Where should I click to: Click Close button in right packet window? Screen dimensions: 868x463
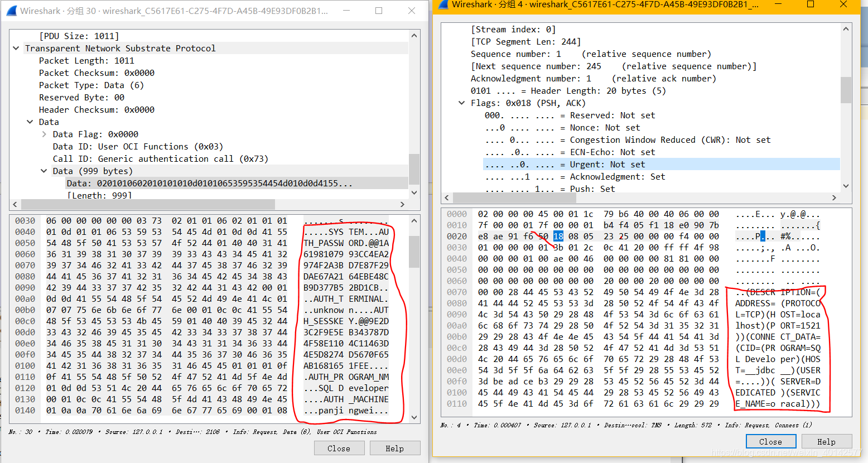tap(770, 442)
